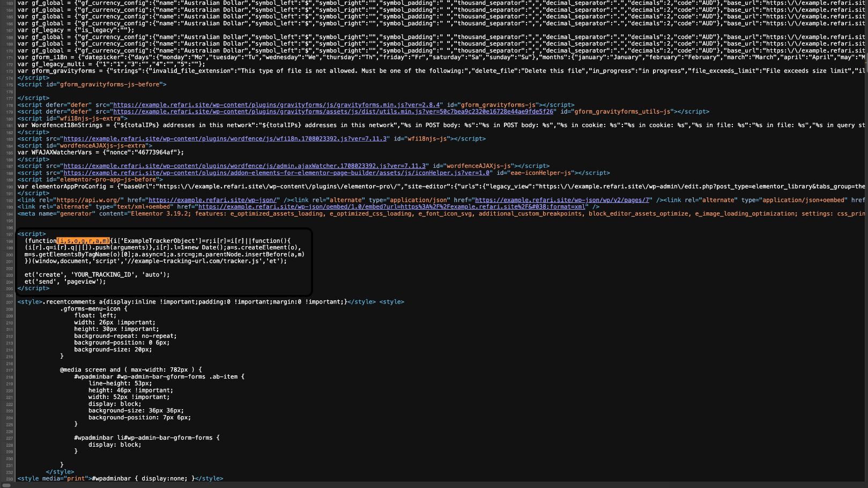Screen dimensions: 868x488
Task: Open the gravityforms.min.js?ver=2.8.4 script link
Action: [277, 105]
